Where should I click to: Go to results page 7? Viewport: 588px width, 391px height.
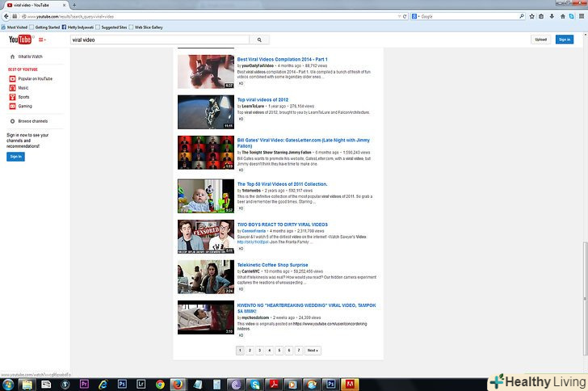pyautogui.click(x=299, y=351)
